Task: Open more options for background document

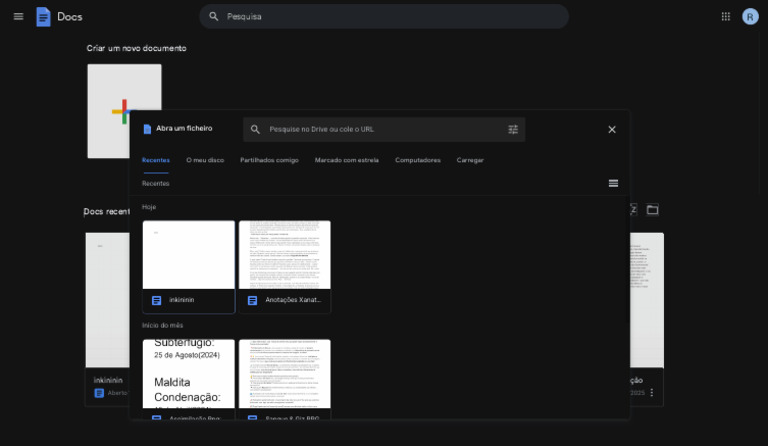Action: (x=652, y=393)
